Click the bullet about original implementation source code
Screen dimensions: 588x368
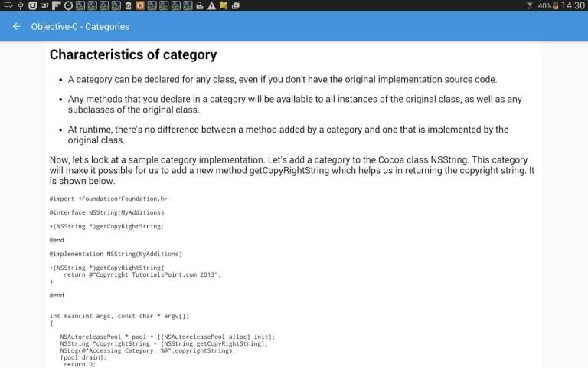pyautogui.click(x=282, y=79)
